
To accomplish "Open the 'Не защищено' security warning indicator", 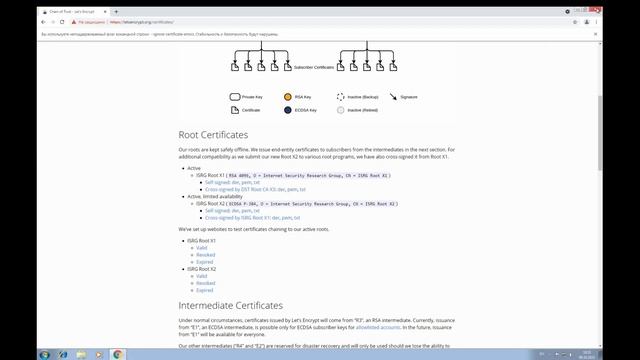I will [88, 22].
